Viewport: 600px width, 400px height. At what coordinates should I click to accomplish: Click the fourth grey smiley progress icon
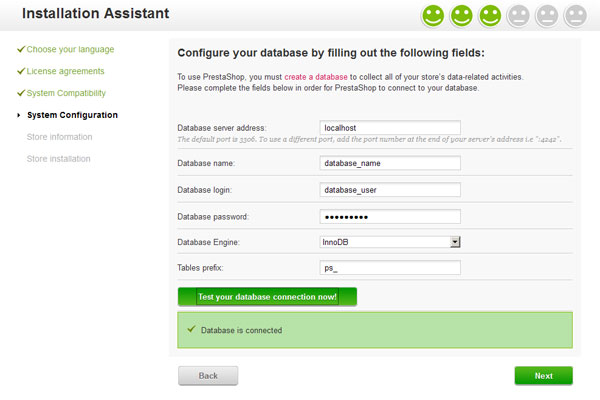(518, 16)
